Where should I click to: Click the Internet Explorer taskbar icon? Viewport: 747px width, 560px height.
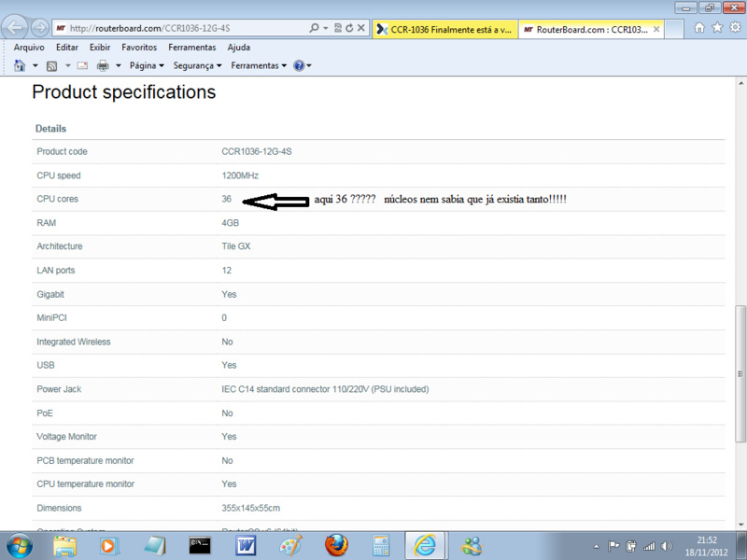[x=425, y=546]
